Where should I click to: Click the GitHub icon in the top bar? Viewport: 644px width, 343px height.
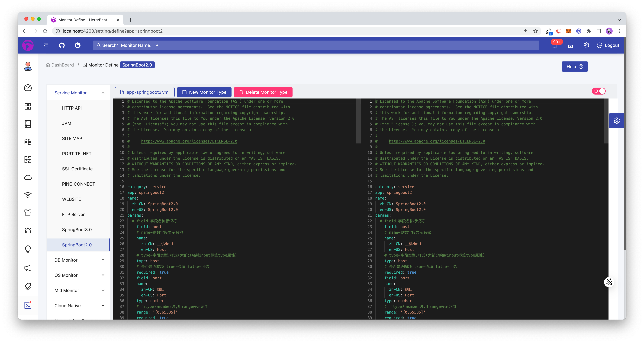point(61,45)
